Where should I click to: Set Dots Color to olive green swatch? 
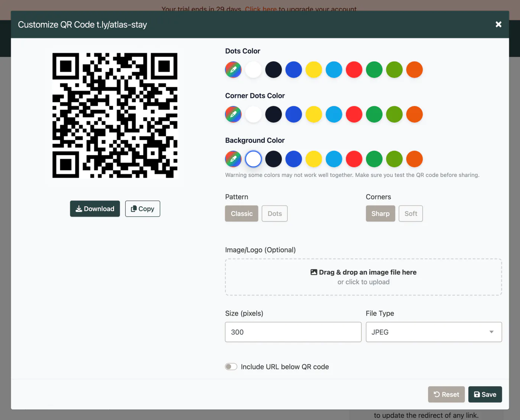(394, 70)
